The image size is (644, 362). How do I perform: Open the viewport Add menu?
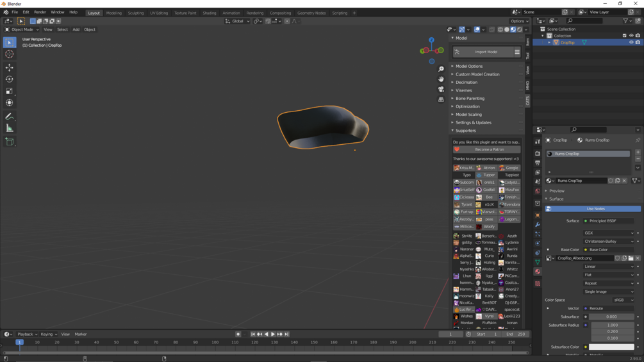coord(76,29)
